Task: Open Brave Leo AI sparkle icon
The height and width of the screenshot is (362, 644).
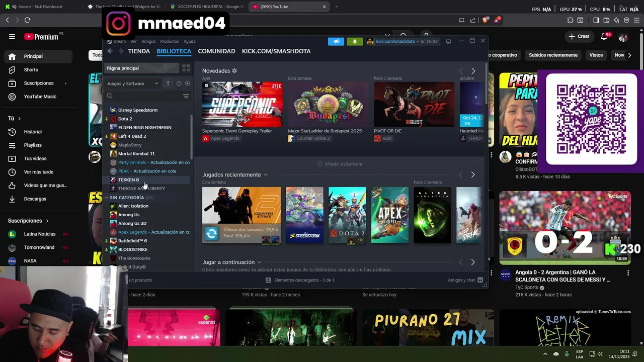Action: point(617,20)
